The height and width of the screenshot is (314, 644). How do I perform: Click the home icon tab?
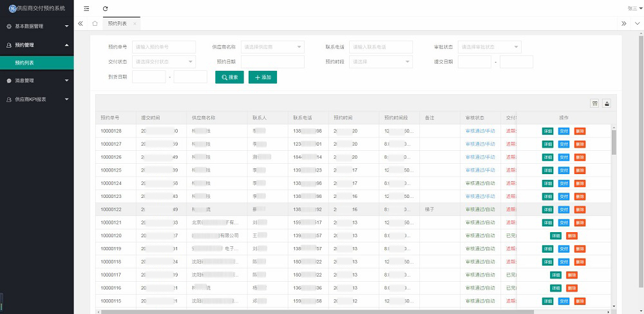pyautogui.click(x=95, y=23)
